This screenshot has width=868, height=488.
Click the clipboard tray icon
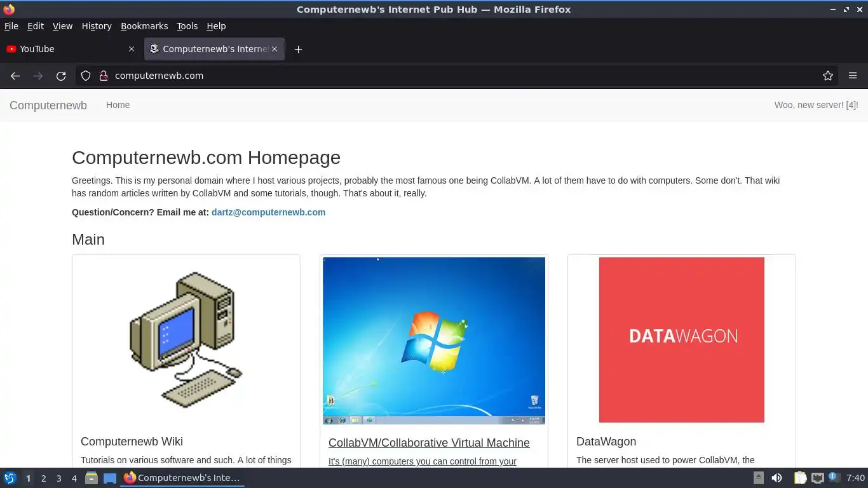click(x=800, y=478)
